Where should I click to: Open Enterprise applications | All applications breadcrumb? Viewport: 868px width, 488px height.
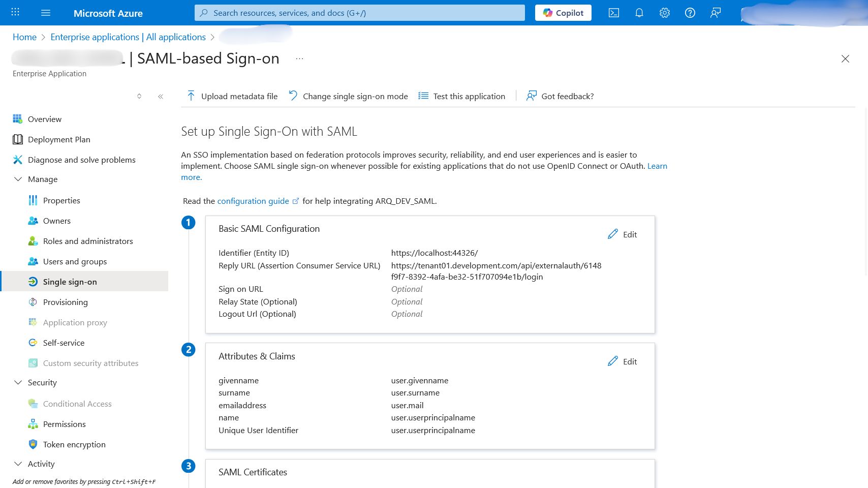coord(128,37)
